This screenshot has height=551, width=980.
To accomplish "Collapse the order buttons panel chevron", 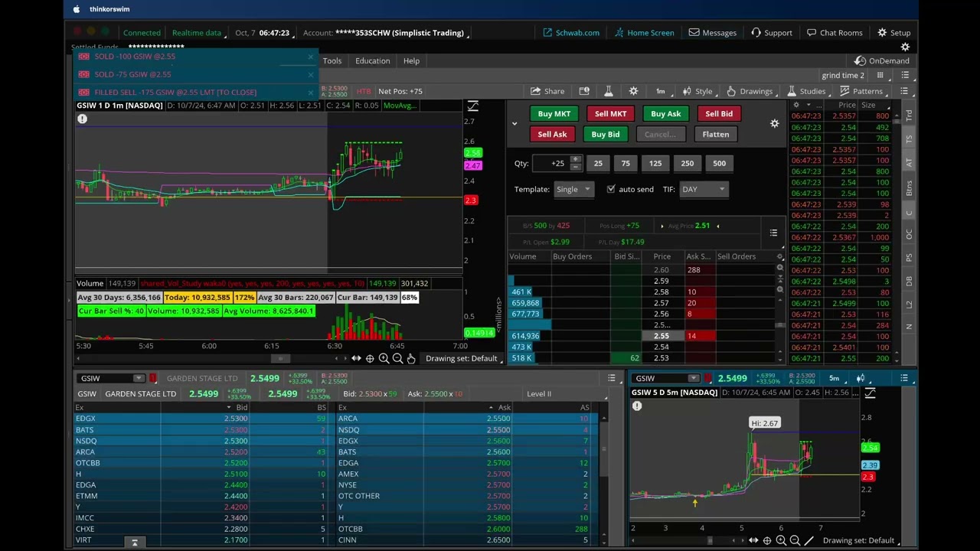I will tap(514, 123).
